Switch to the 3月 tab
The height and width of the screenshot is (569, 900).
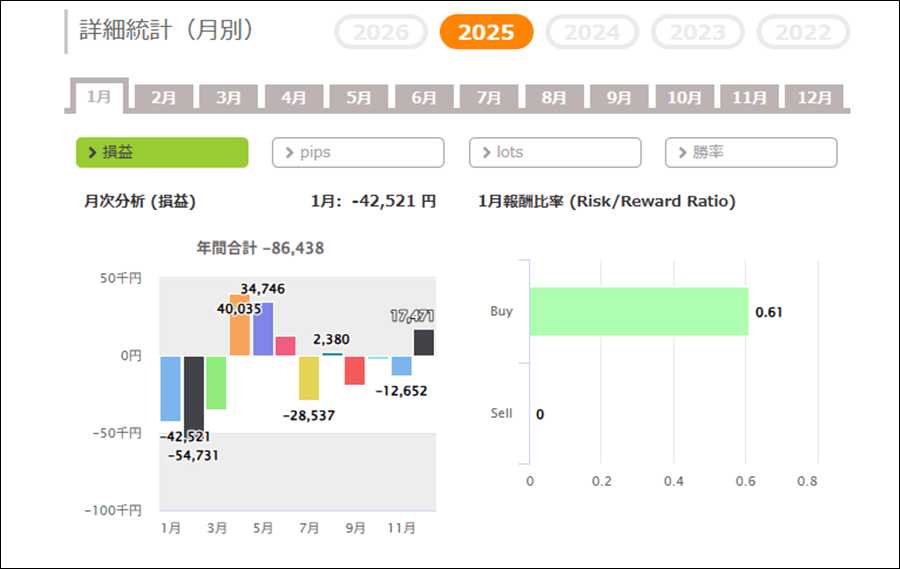point(229,98)
